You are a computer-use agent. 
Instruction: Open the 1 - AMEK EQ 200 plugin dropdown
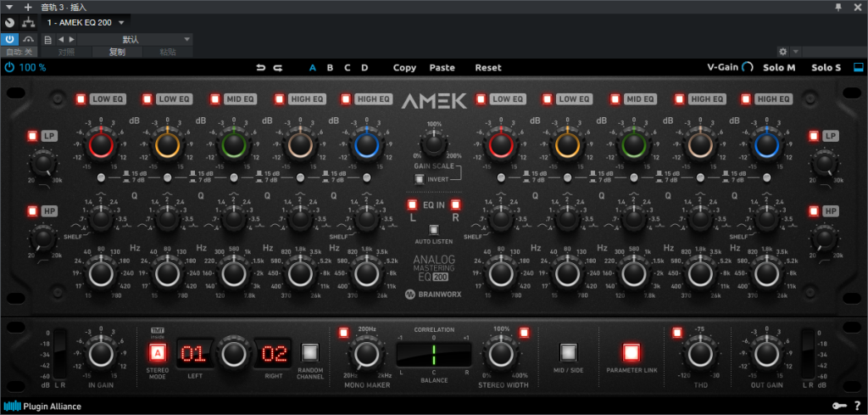pos(86,23)
